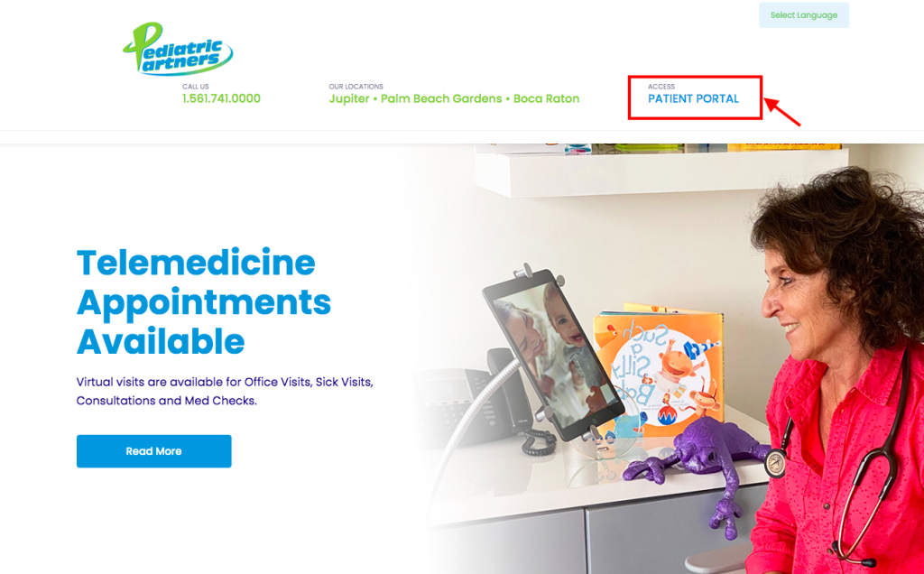
Task: Select the Telemedicine Appointments Available headline
Action: point(204,301)
